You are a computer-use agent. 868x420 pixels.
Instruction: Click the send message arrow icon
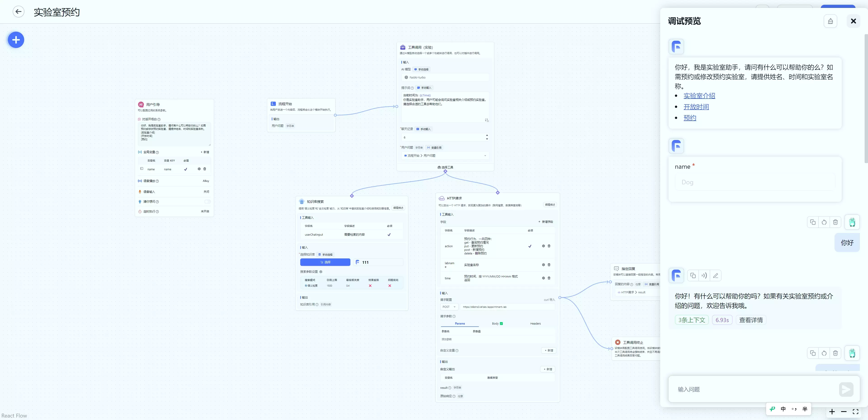point(846,389)
